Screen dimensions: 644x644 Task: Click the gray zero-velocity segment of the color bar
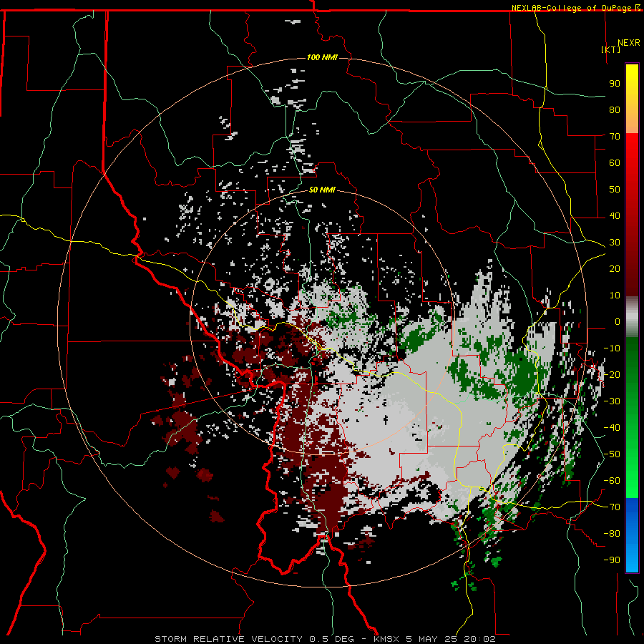pyautogui.click(x=632, y=317)
